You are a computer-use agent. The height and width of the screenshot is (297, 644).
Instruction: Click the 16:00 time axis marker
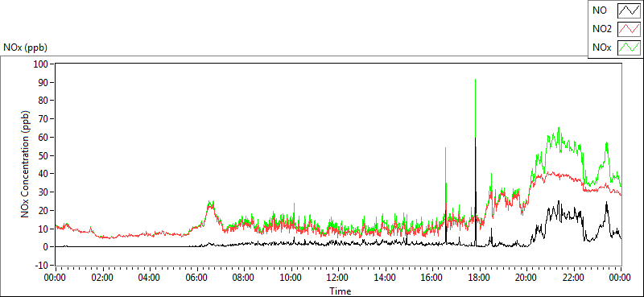click(432, 278)
